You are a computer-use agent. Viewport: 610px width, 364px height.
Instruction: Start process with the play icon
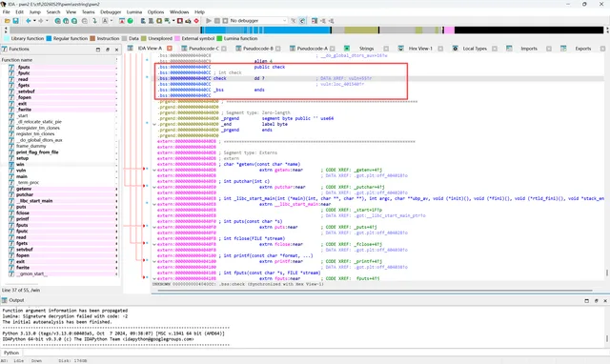click(x=209, y=21)
